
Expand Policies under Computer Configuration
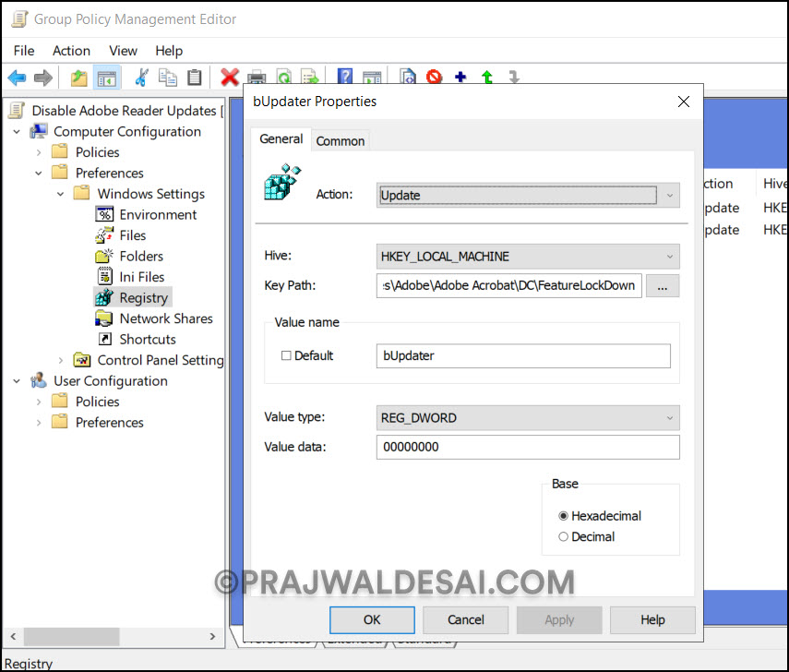[x=39, y=152]
